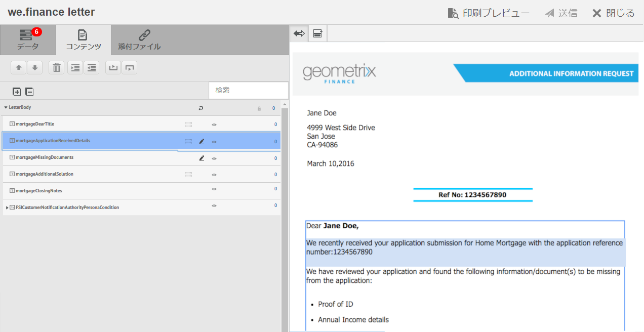Screen dimensions: 644x332
Task: Select mortgageApplicationReceivedDetails module row
Action: (x=142, y=141)
